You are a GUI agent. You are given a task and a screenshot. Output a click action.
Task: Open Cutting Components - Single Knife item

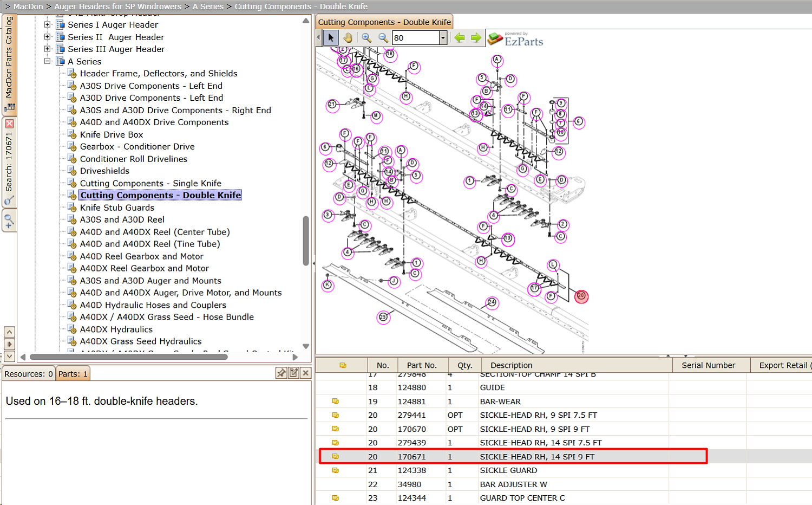tap(150, 183)
